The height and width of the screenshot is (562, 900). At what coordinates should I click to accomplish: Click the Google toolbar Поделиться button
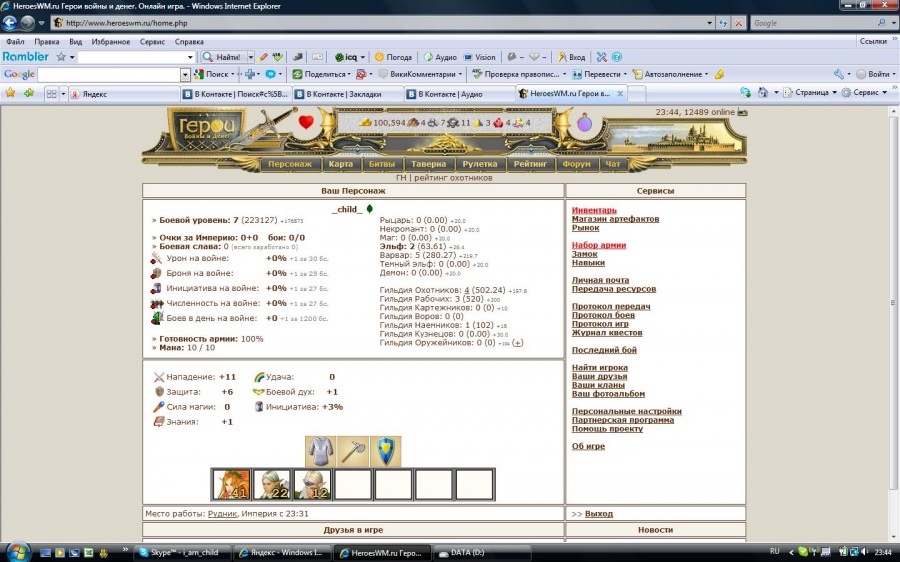[x=319, y=74]
